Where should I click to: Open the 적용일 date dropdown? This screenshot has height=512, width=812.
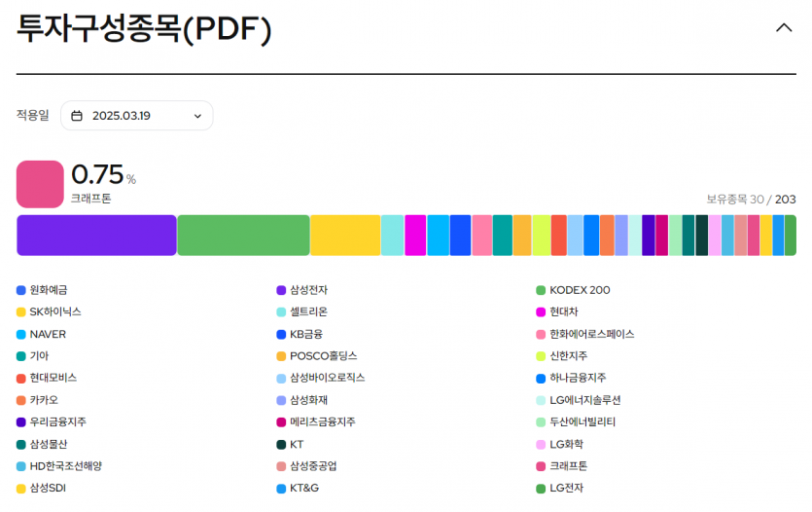point(137,116)
